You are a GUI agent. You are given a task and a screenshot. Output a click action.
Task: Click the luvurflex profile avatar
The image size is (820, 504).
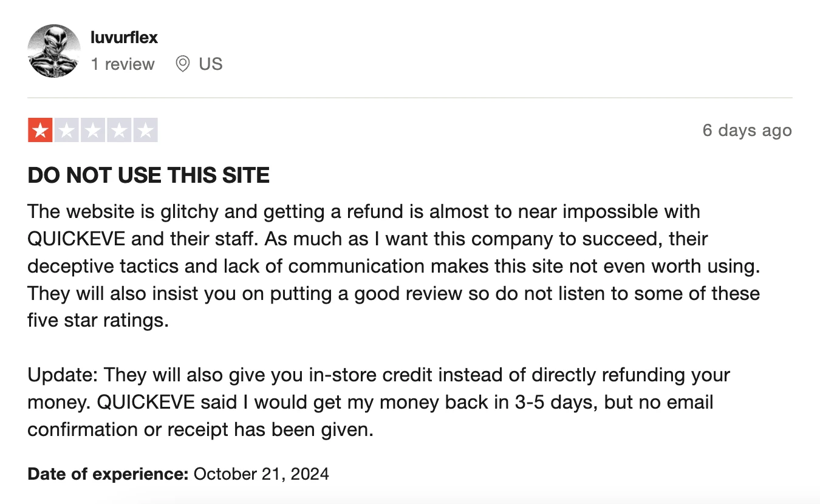(x=54, y=51)
